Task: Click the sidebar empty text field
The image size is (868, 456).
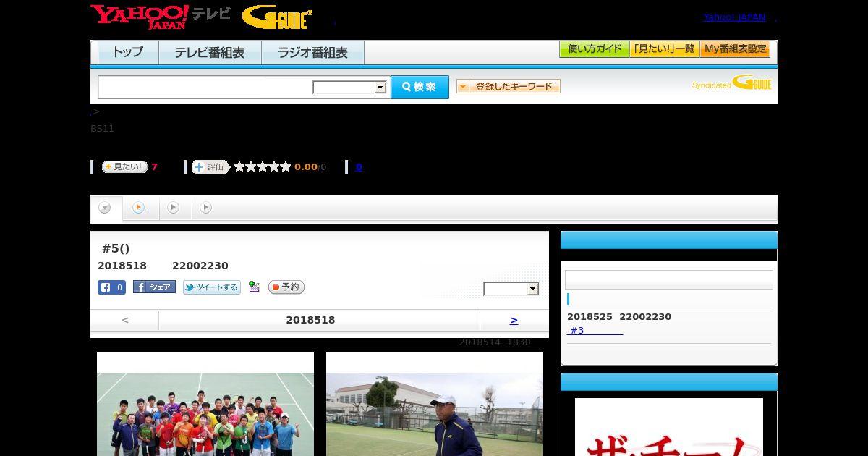Action: pyautogui.click(x=669, y=280)
